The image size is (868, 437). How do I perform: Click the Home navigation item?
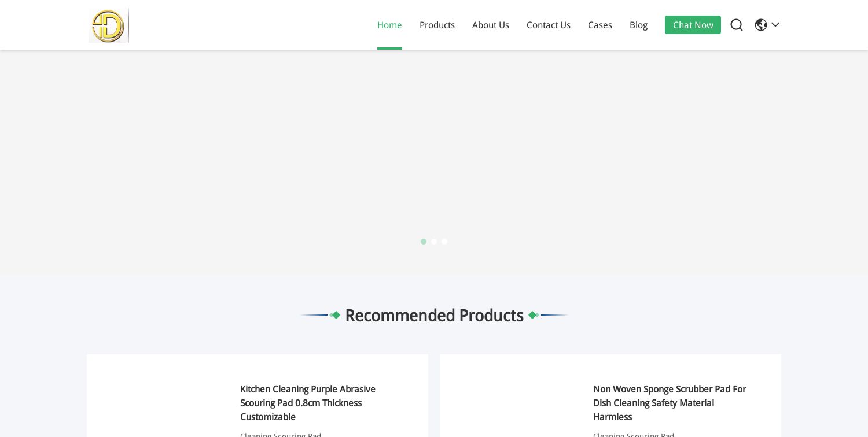pyautogui.click(x=389, y=25)
